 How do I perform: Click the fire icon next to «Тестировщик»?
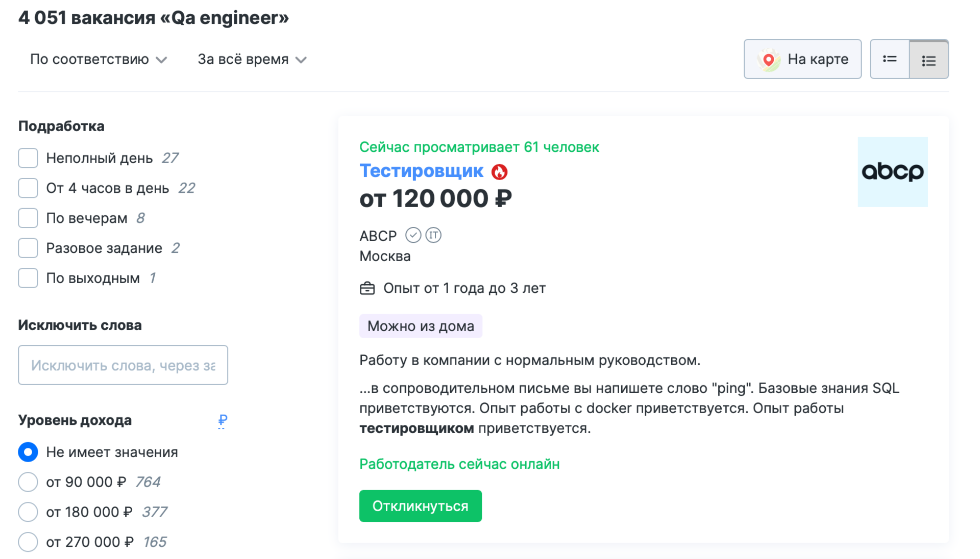pyautogui.click(x=499, y=171)
